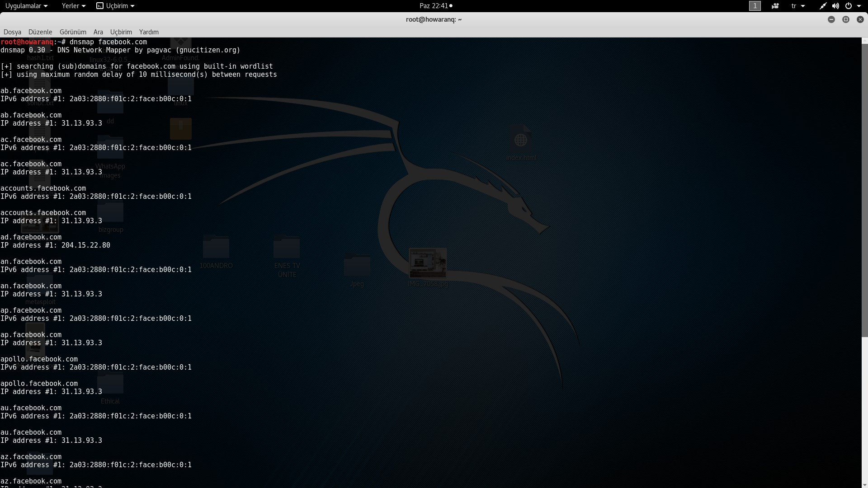Open the Görünüm menu
The image size is (868, 488).
pos(73,32)
